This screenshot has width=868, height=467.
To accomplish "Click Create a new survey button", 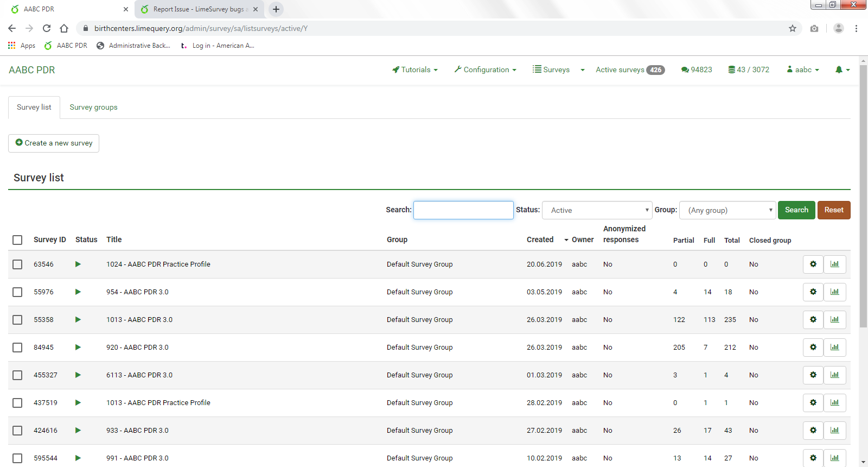I will 54,143.
